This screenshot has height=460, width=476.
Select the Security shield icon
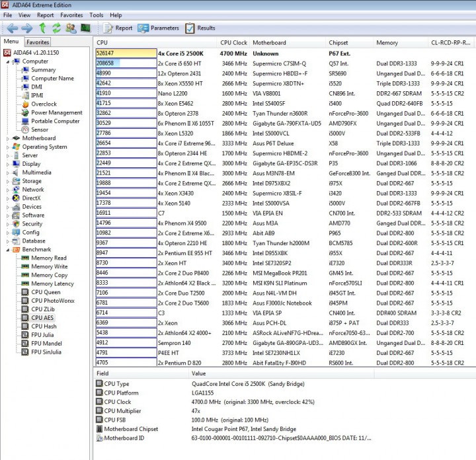(x=16, y=224)
